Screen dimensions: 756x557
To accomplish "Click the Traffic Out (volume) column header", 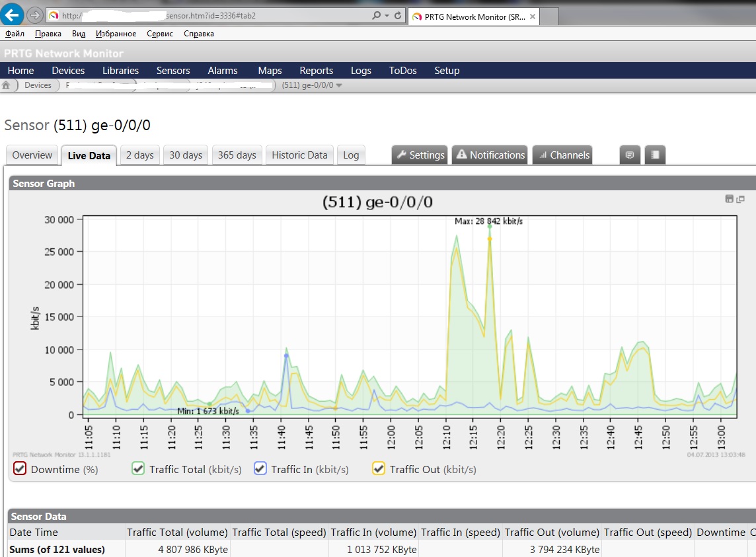I will click(x=552, y=532).
